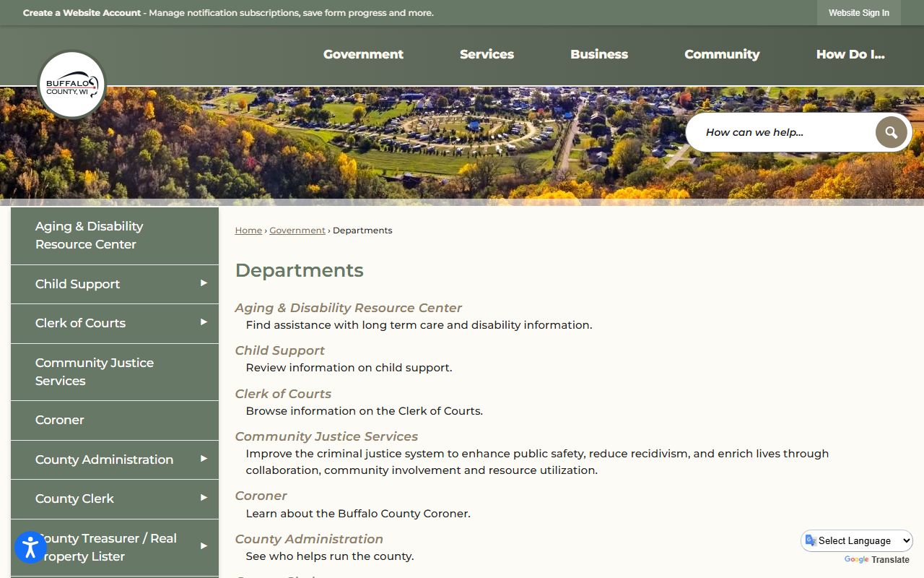Expand the Child Support submenu arrow

pos(204,283)
